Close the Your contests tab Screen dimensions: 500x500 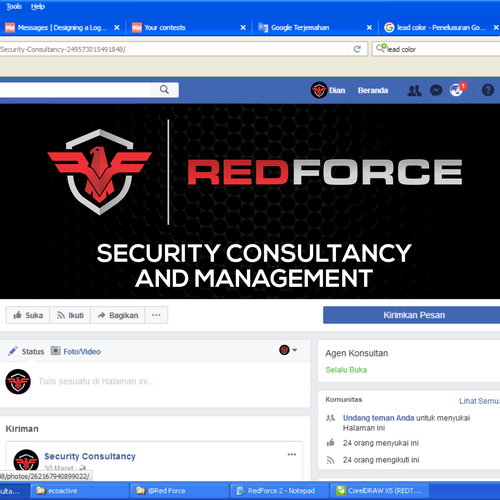pos(243,28)
